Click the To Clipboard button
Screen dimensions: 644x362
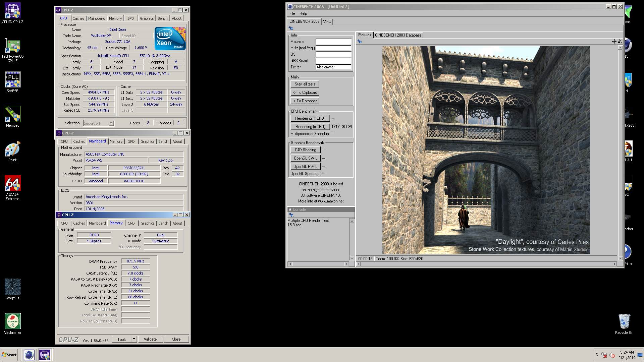pyautogui.click(x=305, y=93)
